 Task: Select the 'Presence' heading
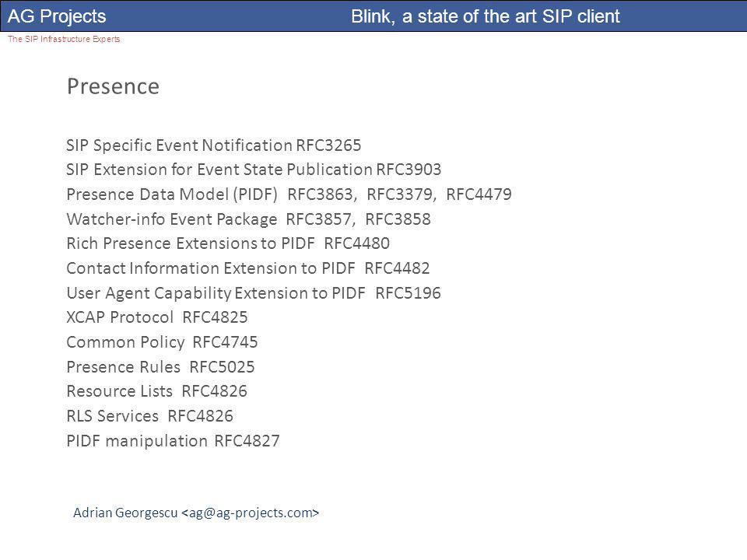click(x=113, y=86)
